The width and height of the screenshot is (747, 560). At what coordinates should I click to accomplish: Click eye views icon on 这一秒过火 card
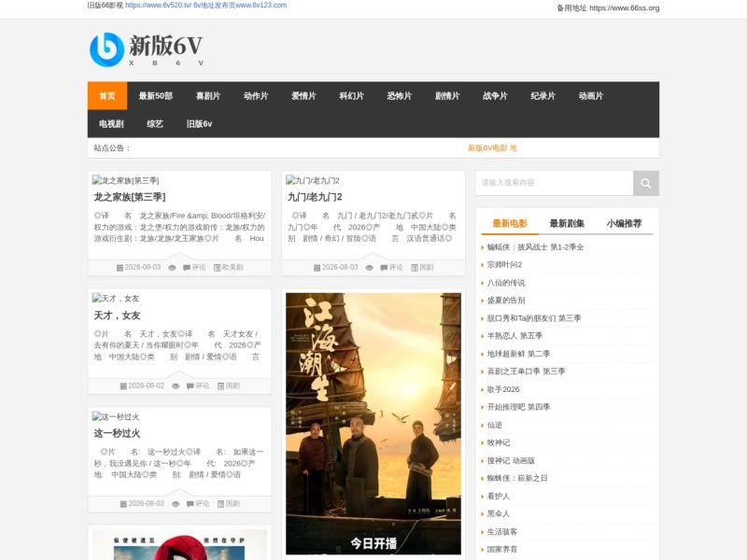pos(176,504)
